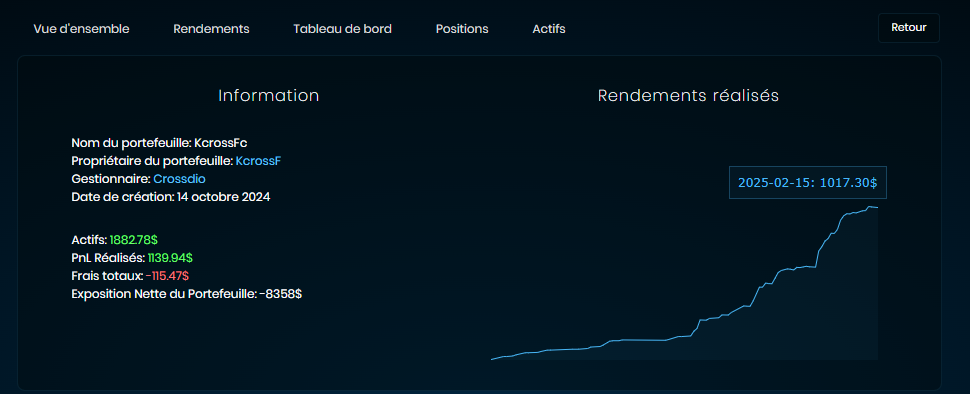This screenshot has width=970, height=394.
Task: Click the red Frais totaux amount -115.47$
Action: [168, 275]
